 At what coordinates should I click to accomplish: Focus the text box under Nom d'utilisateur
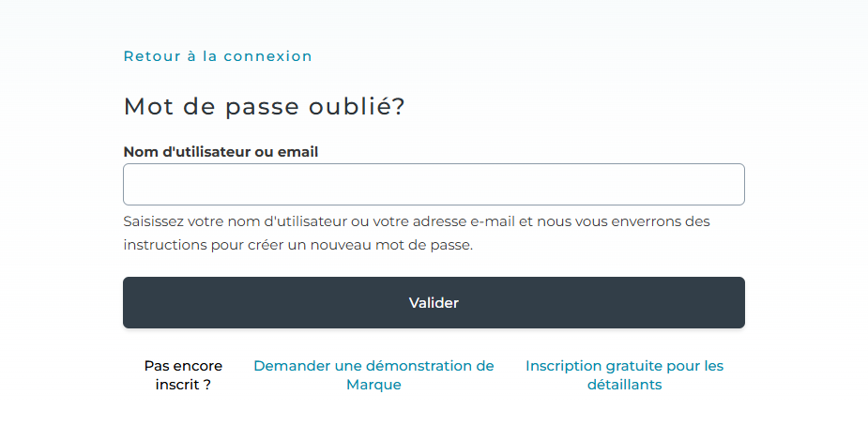click(434, 185)
